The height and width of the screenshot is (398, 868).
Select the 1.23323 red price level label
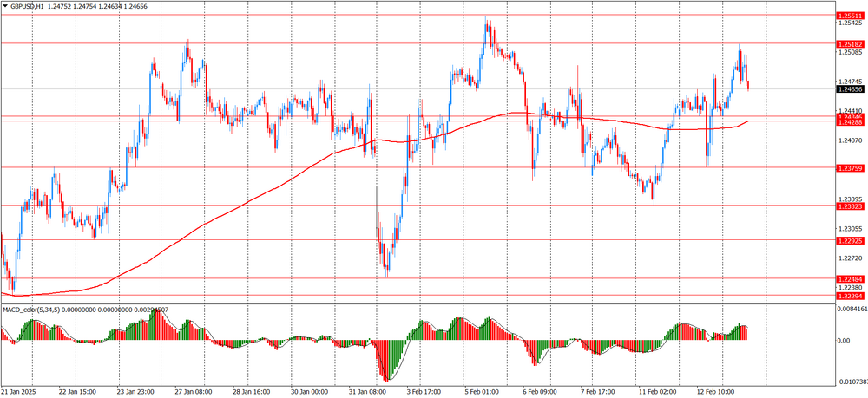851,206
